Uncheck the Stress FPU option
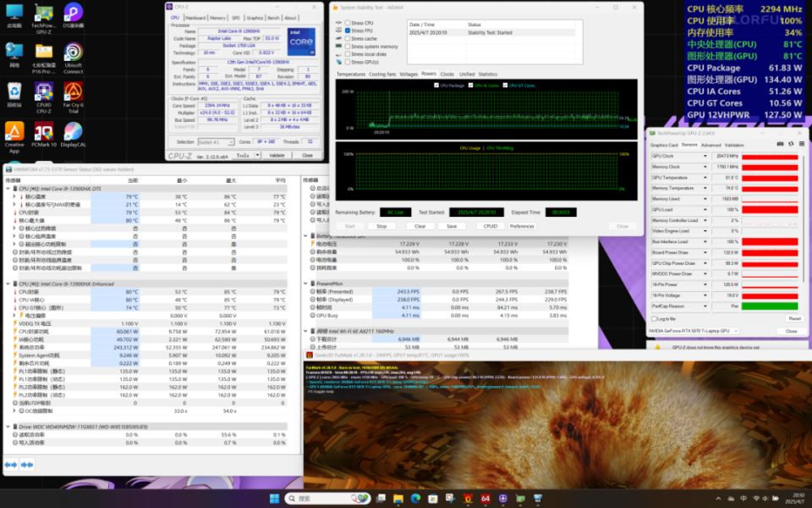812x508 pixels. (x=347, y=30)
